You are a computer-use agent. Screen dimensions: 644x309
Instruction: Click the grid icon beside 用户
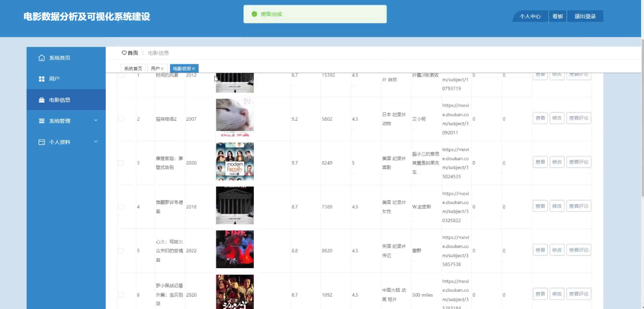tap(42, 79)
